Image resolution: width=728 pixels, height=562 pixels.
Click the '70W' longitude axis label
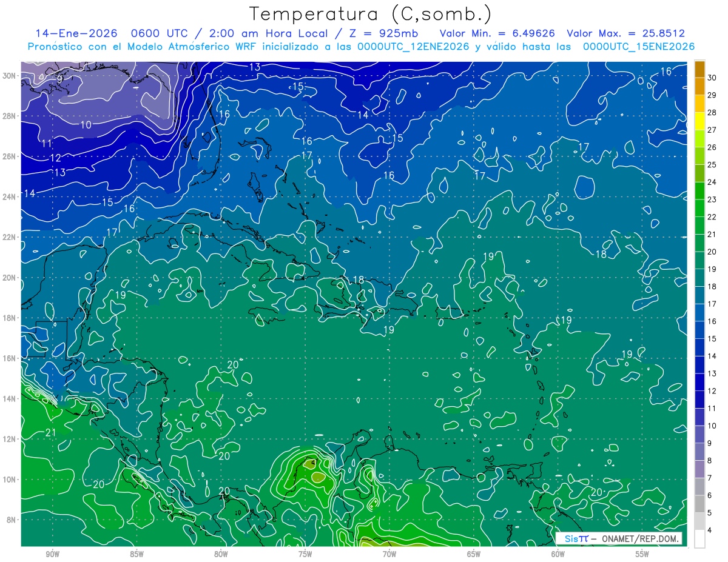pos(389,554)
